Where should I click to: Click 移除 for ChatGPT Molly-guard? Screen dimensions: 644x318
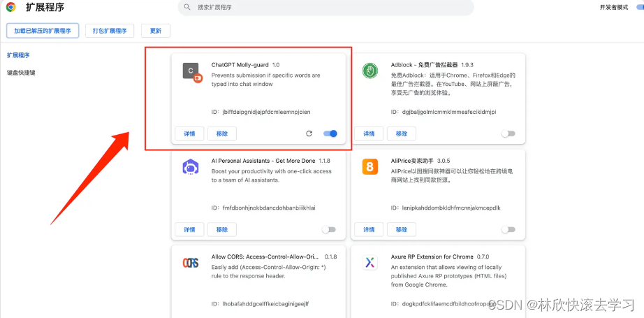pos(222,133)
